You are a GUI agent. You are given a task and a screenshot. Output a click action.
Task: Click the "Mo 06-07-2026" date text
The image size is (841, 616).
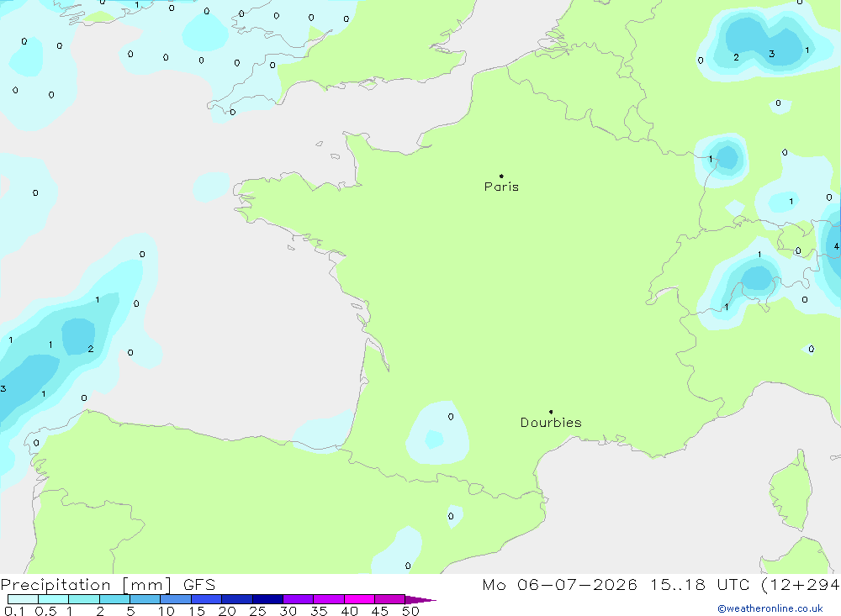tap(559, 585)
